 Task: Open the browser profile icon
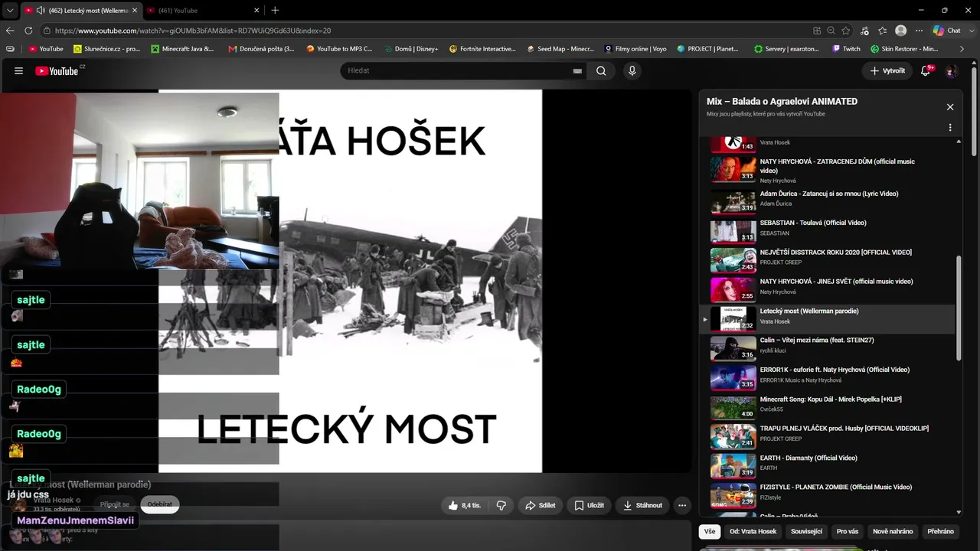coord(901,31)
